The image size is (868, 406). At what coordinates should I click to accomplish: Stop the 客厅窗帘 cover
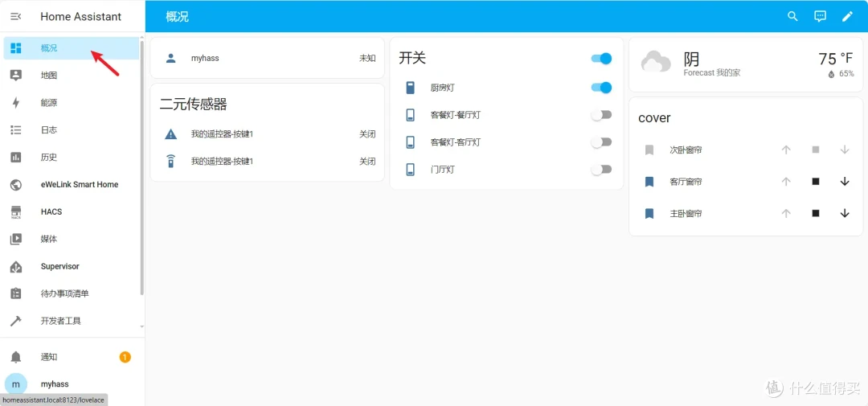pos(816,181)
